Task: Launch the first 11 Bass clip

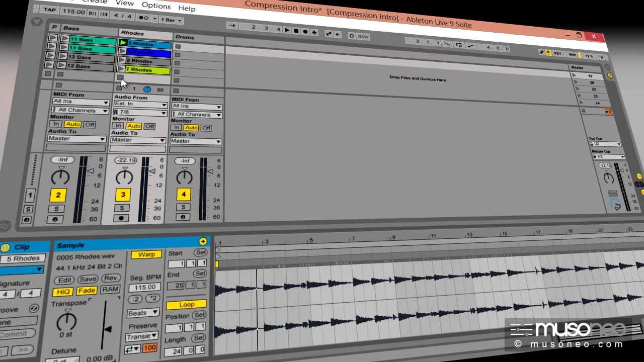Action: (x=65, y=38)
